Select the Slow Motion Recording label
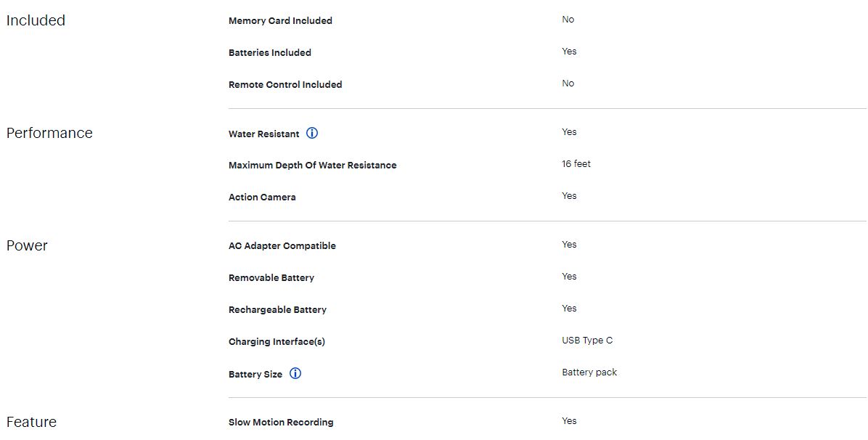The width and height of the screenshot is (868, 440). point(281,423)
